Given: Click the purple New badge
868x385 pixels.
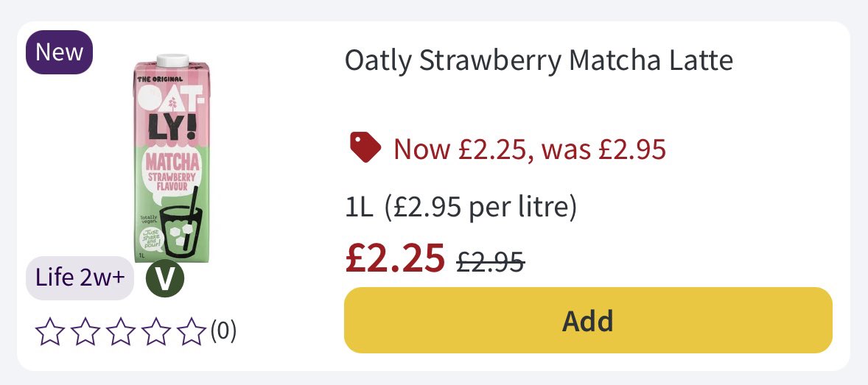Looking at the screenshot, I should pyautogui.click(x=60, y=52).
